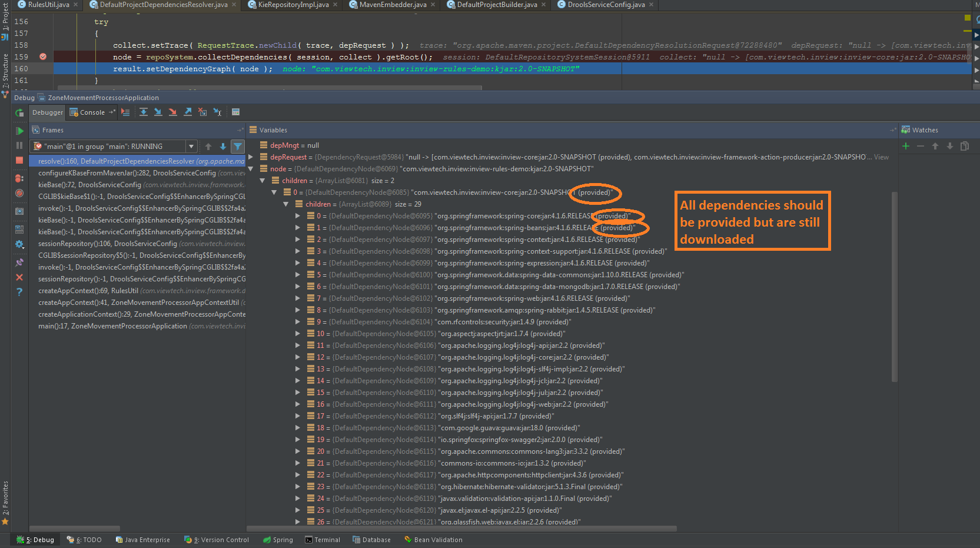Stop the debug session with red square
The height and width of the screenshot is (548, 980).
coord(19,160)
